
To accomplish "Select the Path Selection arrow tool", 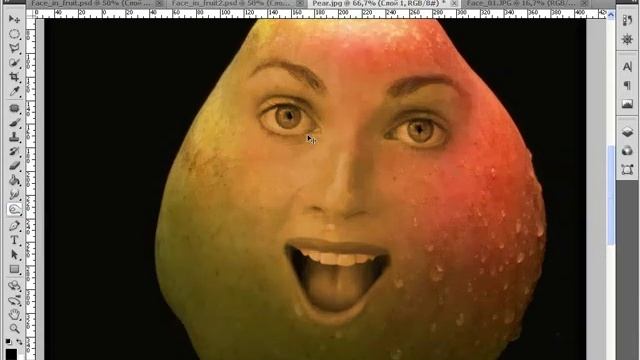I will point(14,255).
